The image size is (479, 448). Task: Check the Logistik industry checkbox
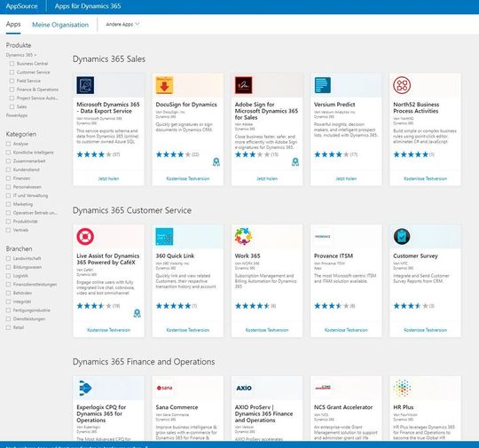[8, 276]
